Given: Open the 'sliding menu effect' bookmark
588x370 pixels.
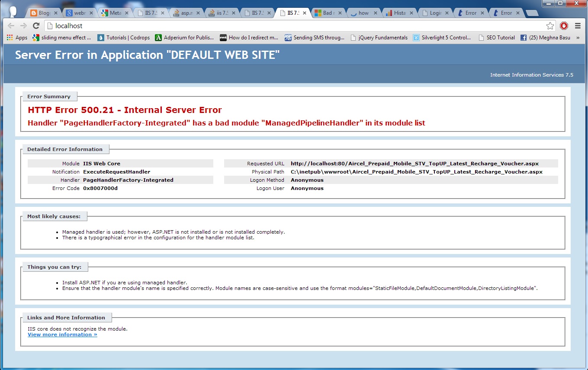Looking at the screenshot, I should coord(62,38).
